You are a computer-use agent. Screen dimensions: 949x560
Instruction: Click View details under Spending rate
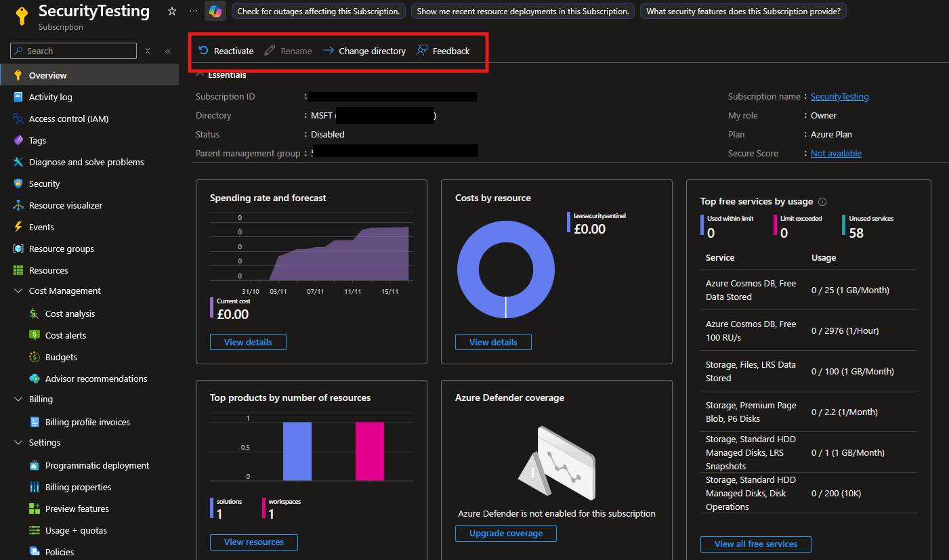248,342
